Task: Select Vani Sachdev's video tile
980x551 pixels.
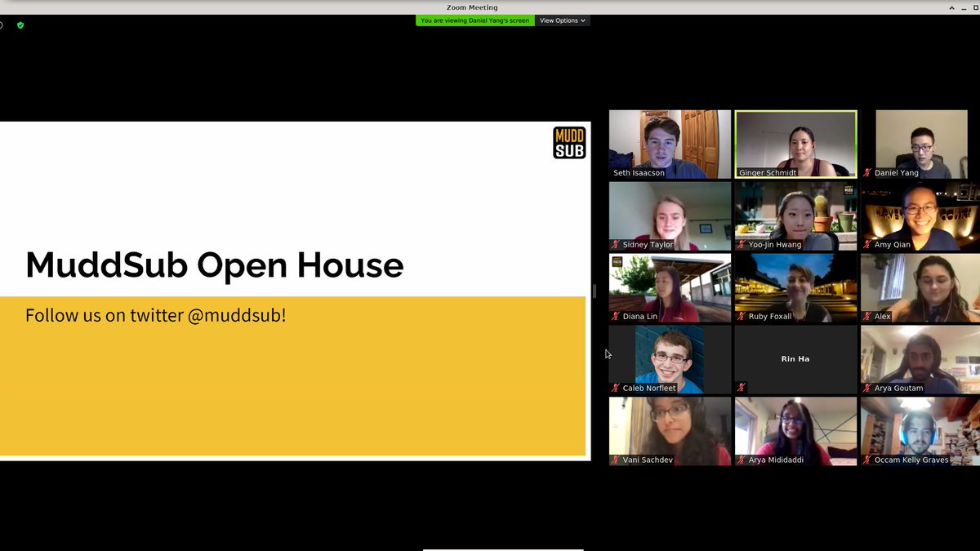Action: [670, 432]
